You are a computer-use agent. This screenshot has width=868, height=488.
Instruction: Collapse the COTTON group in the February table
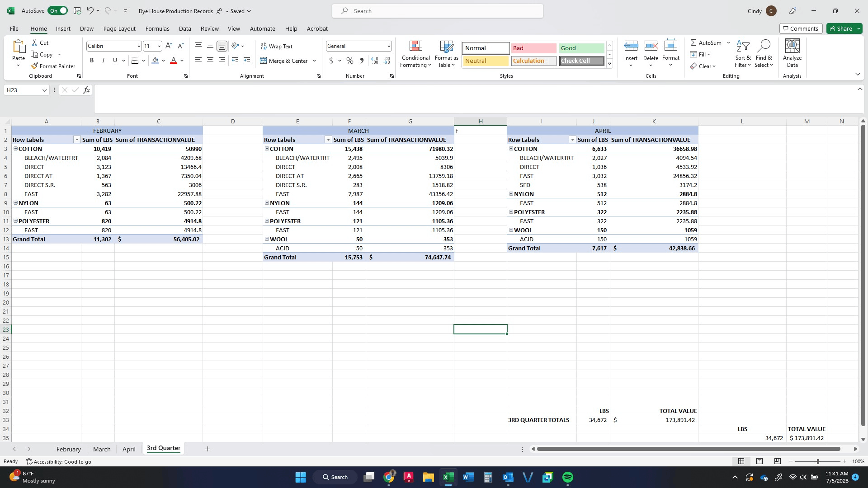click(15, 149)
